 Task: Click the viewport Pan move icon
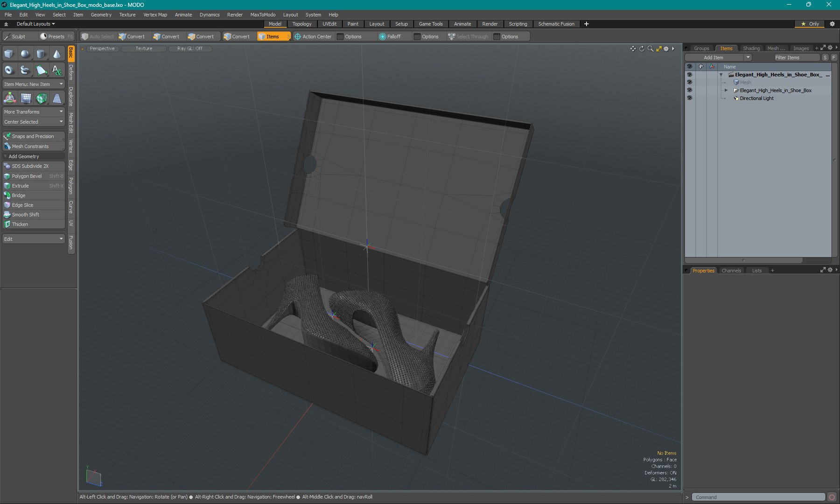633,49
